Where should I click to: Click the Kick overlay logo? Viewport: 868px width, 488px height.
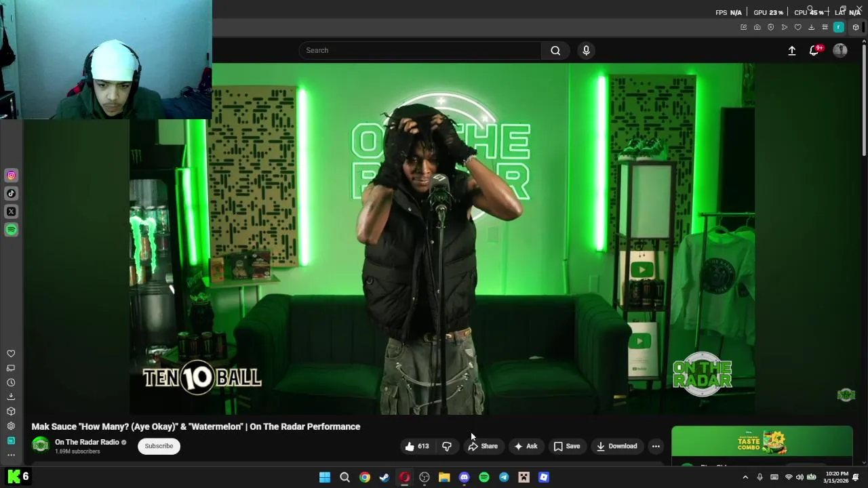(14, 476)
